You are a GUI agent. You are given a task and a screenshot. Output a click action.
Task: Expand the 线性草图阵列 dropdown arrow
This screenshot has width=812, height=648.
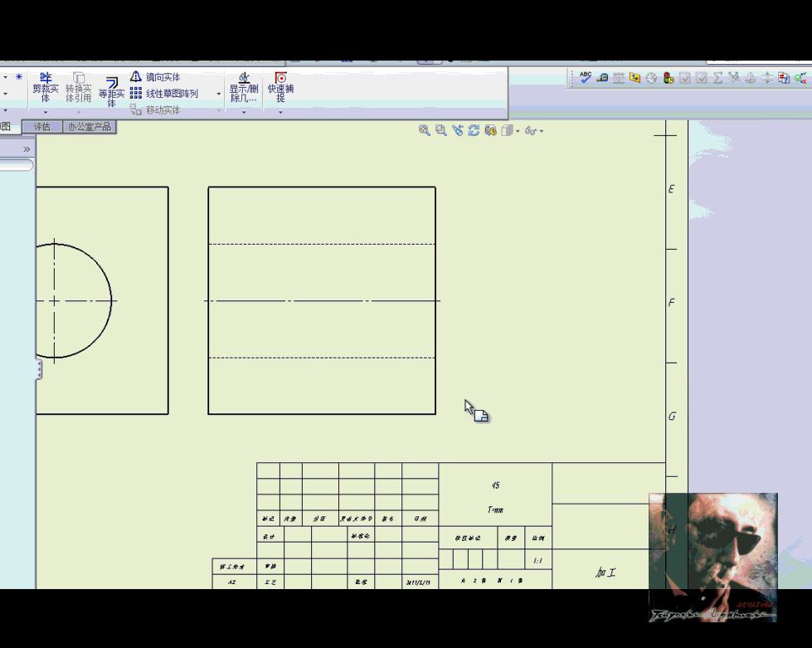218,94
